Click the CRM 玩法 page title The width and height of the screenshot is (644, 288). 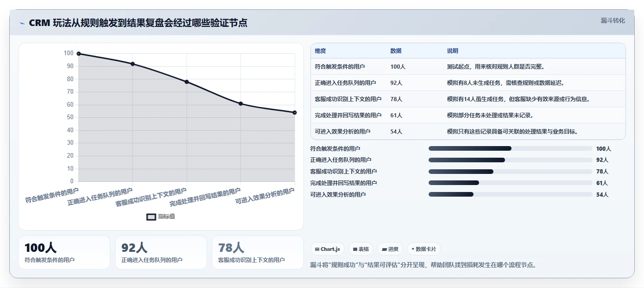138,23
